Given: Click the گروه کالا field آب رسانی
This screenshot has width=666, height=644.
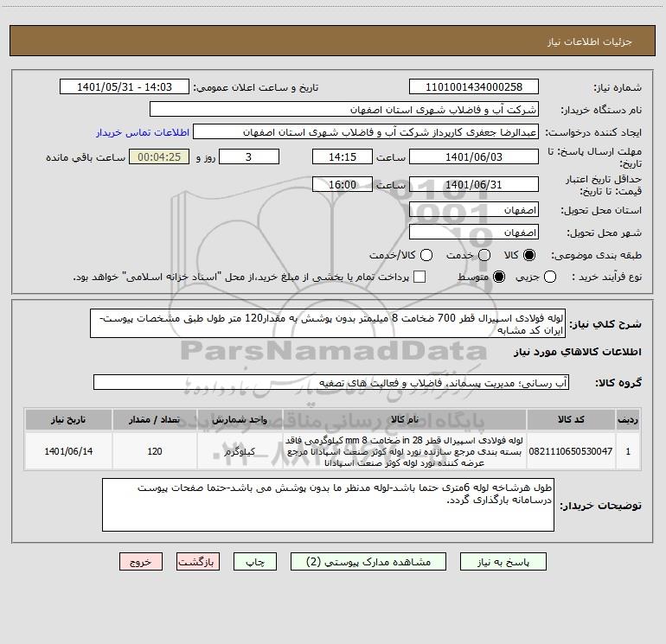Looking at the screenshot, I should (331, 382).
